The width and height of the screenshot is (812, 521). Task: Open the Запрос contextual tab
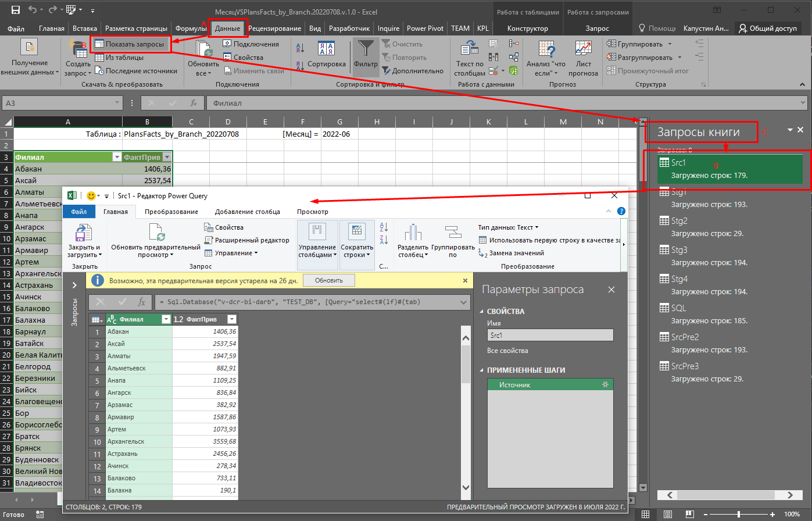coord(598,28)
